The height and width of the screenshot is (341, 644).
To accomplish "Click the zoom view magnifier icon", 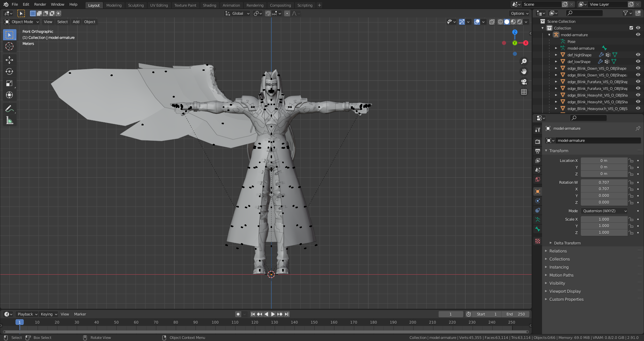I will (524, 61).
